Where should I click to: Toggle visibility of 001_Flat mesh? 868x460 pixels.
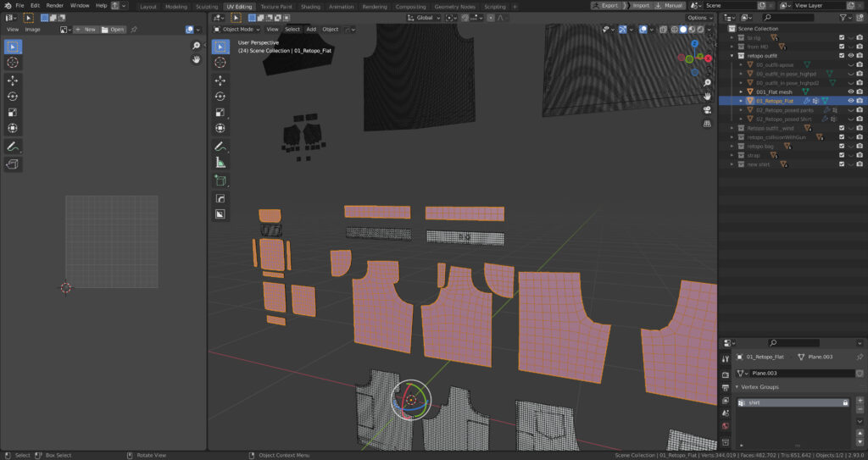(x=851, y=91)
